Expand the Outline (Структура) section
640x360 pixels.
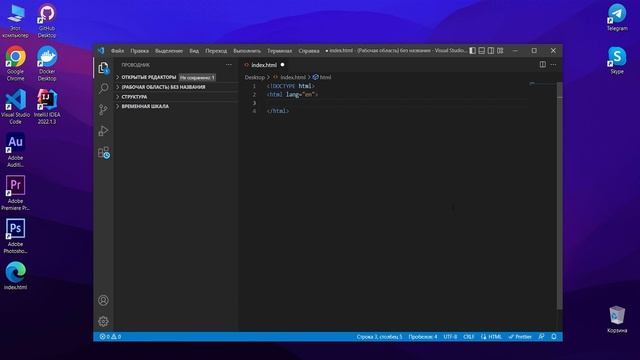(x=176, y=97)
